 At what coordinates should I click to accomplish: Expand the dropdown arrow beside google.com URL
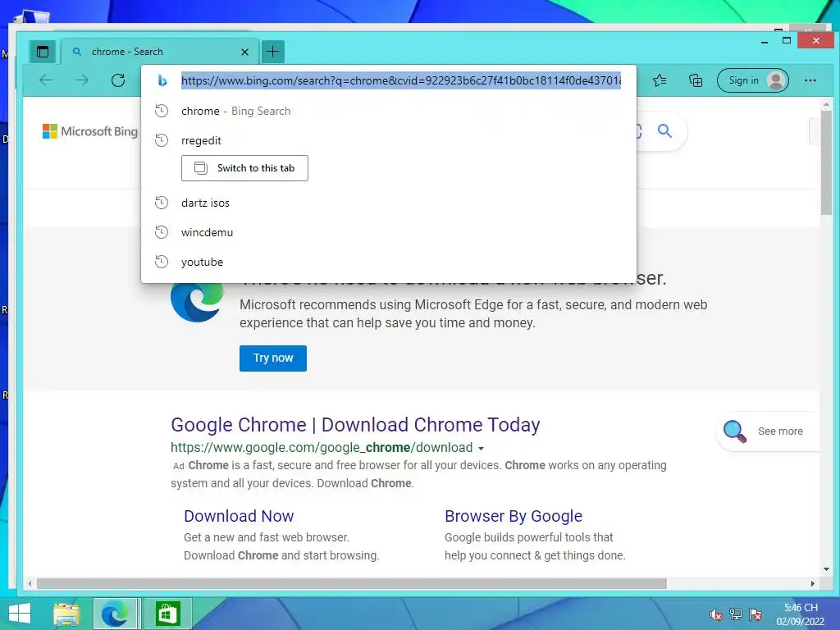pos(481,449)
